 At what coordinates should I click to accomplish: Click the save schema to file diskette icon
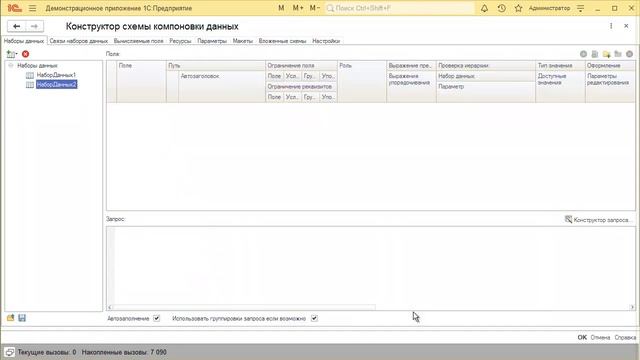22,318
